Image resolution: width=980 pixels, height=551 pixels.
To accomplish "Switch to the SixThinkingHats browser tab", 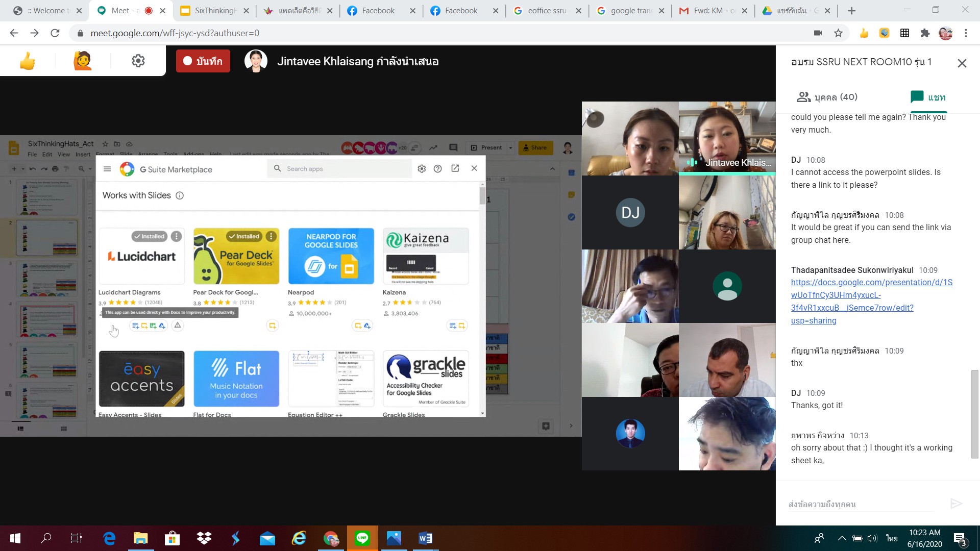I will pyautogui.click(x=214, y=10).
